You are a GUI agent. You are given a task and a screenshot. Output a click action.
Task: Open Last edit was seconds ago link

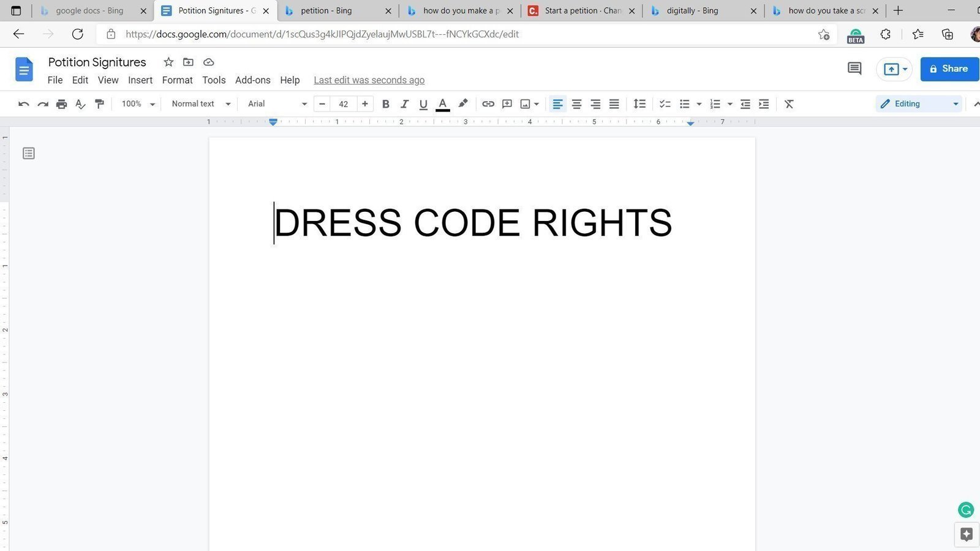(x=369, y=80)
